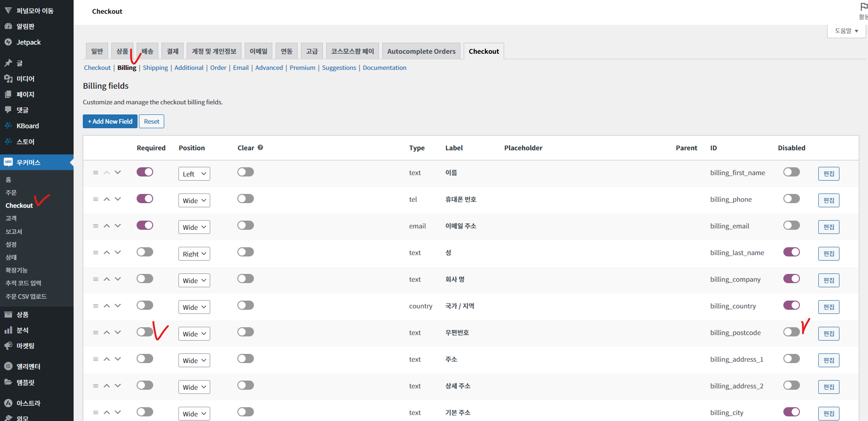Move the billing_phone row up with arrow
This screenshot has width=868, height=421.
107,199
